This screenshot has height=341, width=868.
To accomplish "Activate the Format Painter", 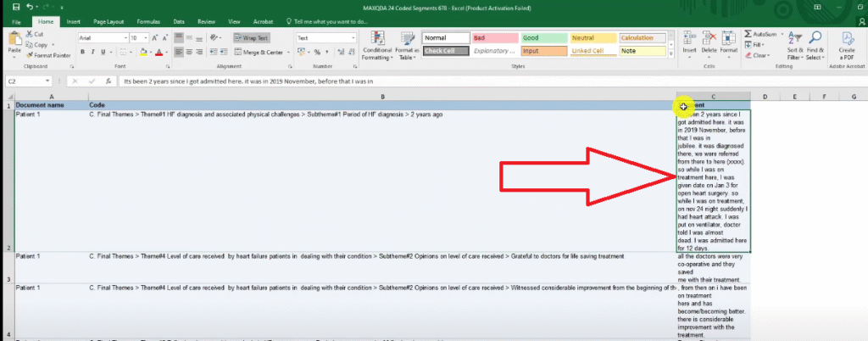I will coord(48,55).
